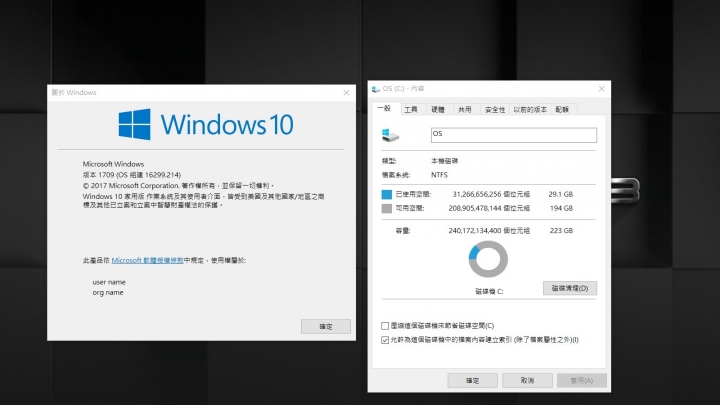
Task: Close the About Windows dialog
Action: [x=346, y=93]
